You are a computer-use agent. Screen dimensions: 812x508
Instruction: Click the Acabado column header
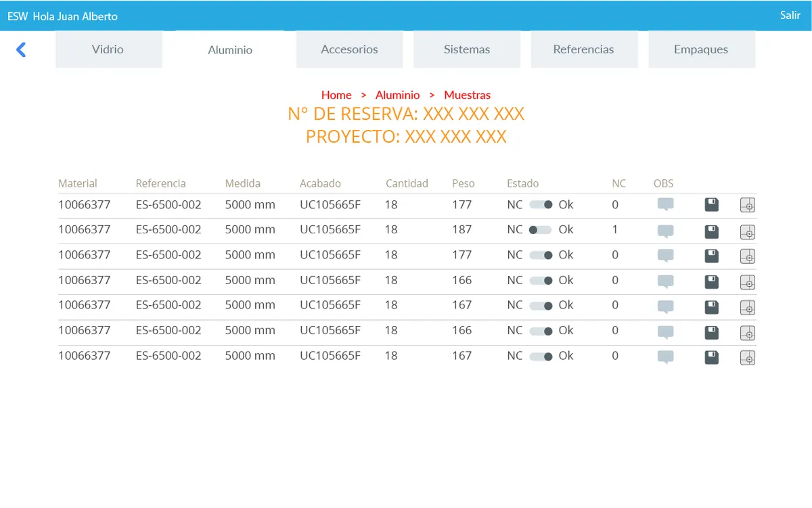[321, 183]
